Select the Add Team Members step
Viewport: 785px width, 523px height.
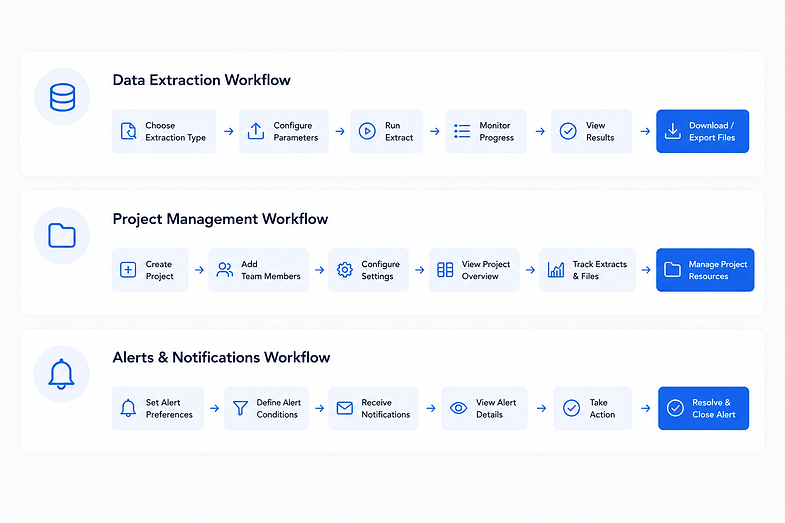point(258,270)
